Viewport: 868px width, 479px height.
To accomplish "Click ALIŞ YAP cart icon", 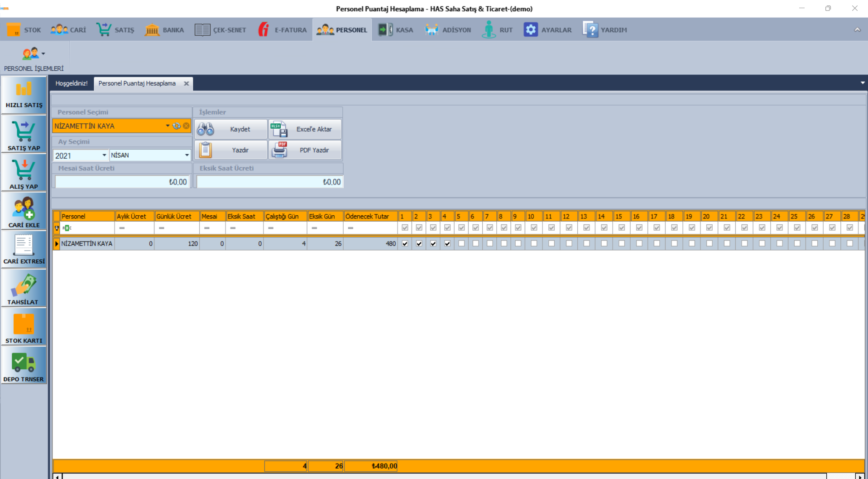I will pos(24,170).
